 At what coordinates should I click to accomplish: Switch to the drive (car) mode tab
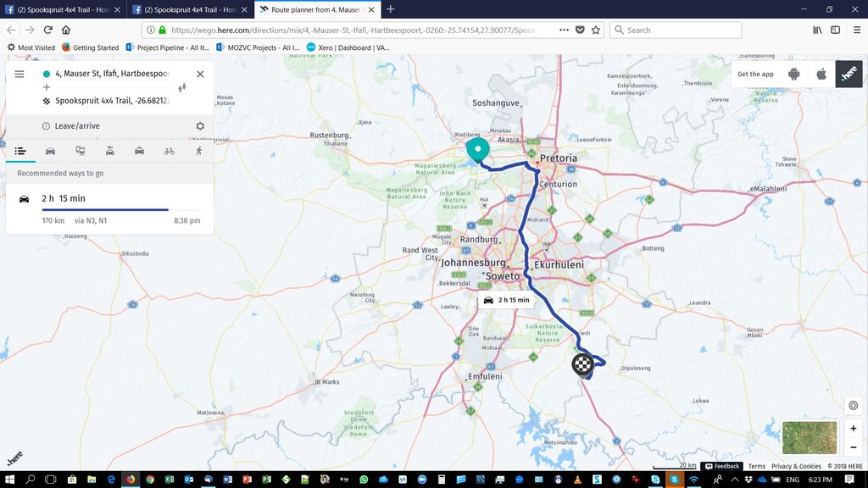coord(50,151)
